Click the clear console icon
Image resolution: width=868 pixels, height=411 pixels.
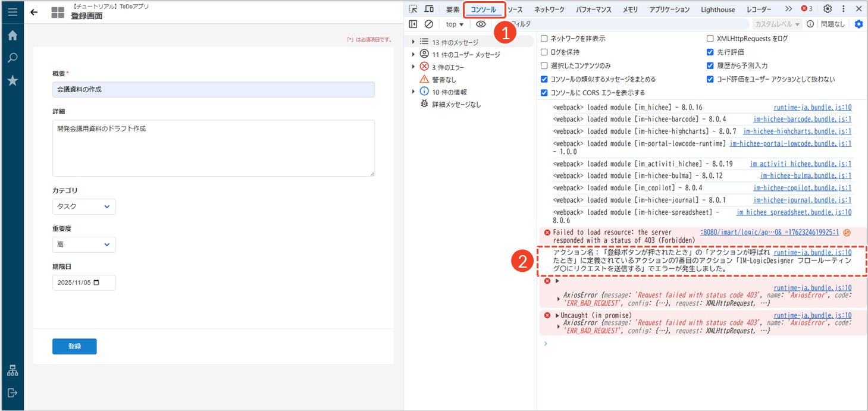point(428,24)
